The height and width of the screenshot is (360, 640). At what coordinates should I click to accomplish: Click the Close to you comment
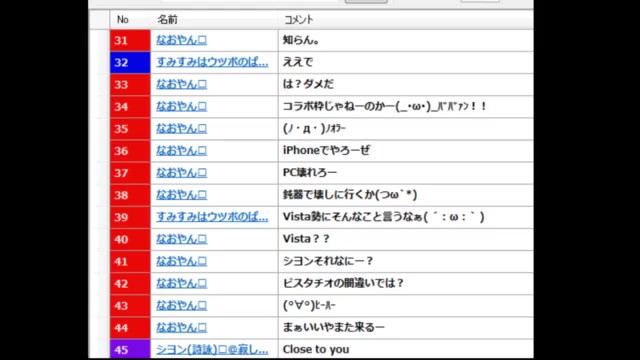[x=316, y=349]
